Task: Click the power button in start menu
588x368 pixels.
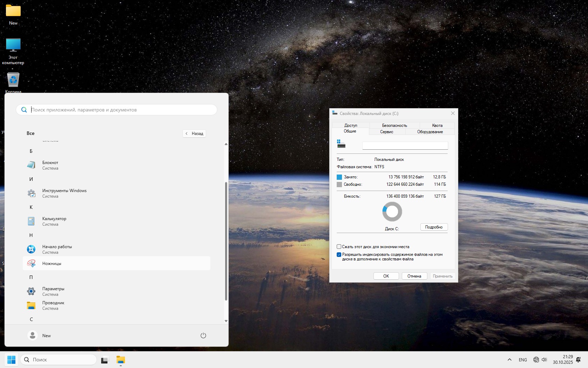Action: tap(203, 335)
